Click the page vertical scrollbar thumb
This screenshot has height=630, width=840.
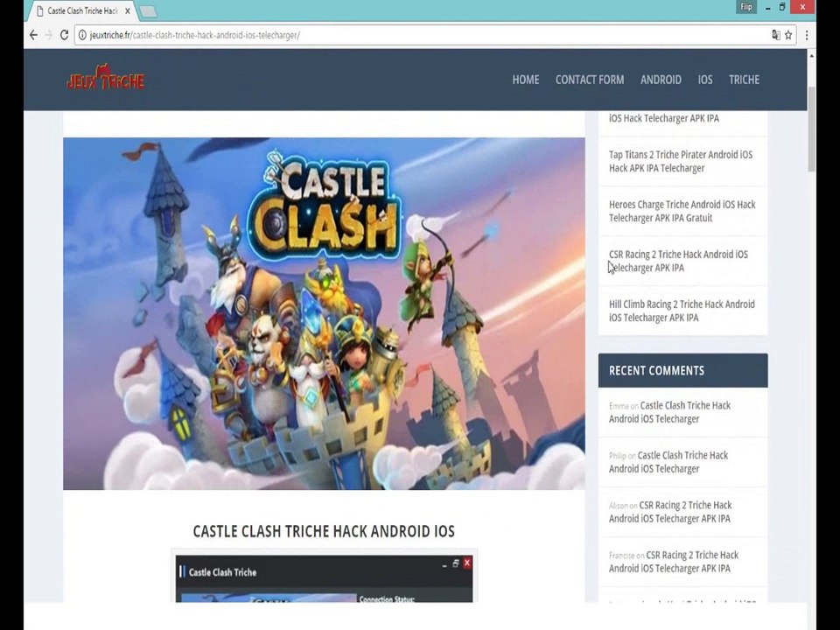click(812, 129)
